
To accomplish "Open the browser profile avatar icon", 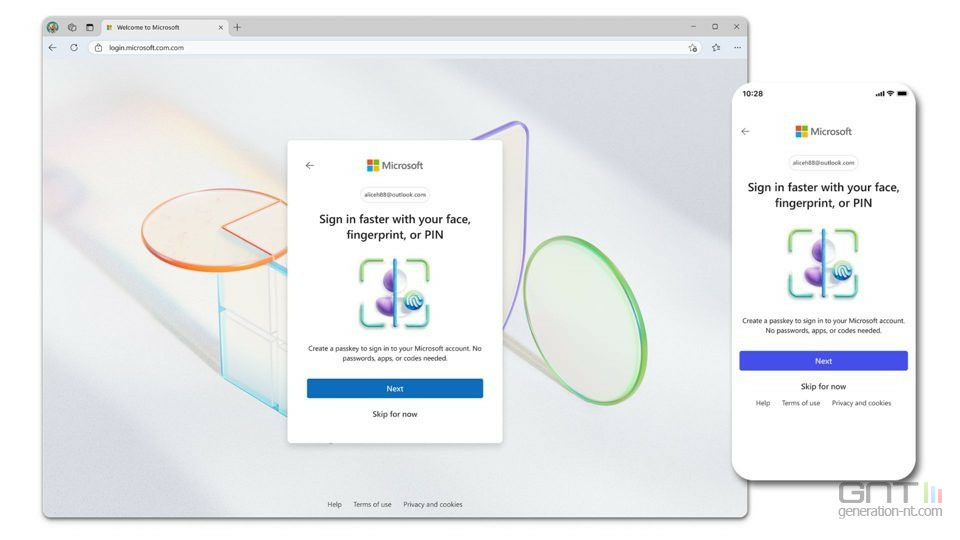I will (53, 27).
